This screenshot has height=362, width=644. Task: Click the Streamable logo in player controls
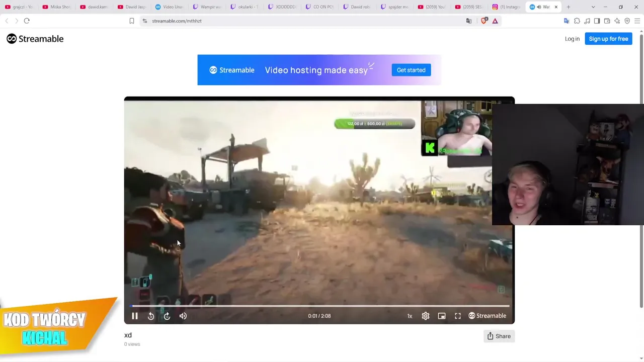click(x=488, y=316)
